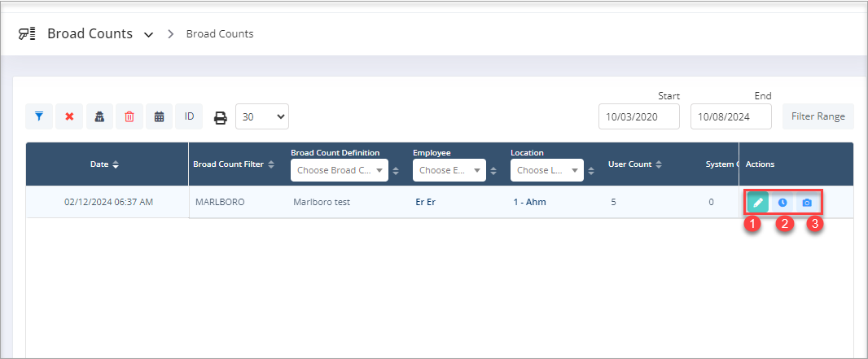Image resolution: width=868 pixels, height=359 pixels.
Task: Click the scanner icon beside Broad Counts title
Action: click(x=27, y=33)
